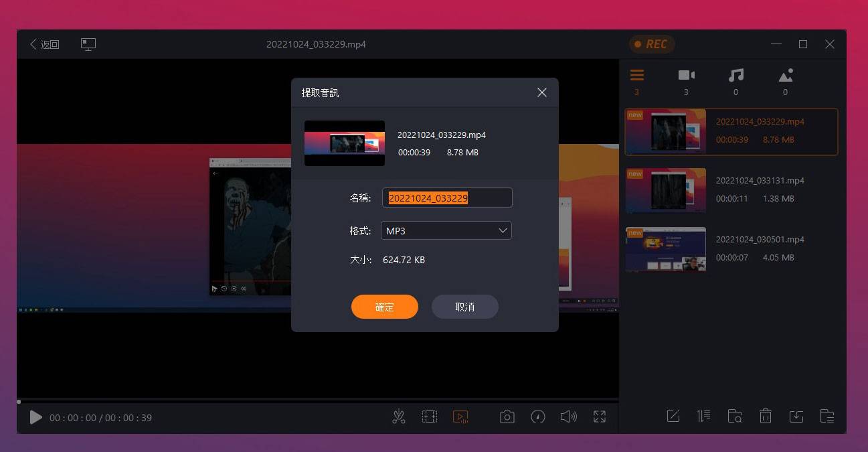Open the sort order list icon
Screen dimensions: 868x452
[x=704, y=417]
